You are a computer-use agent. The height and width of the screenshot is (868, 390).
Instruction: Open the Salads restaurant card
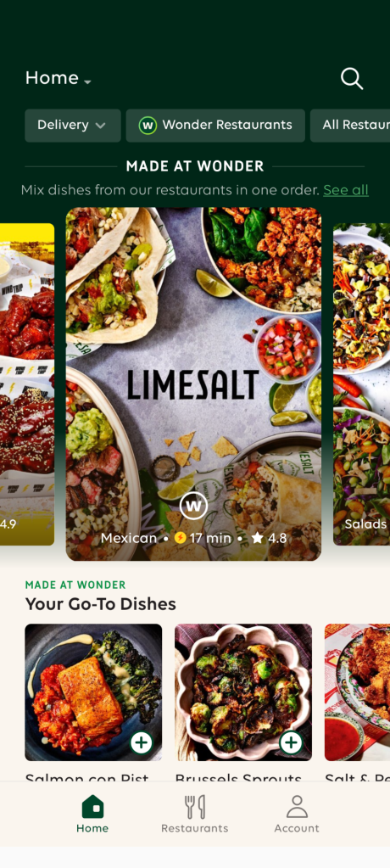coord(361,384)
